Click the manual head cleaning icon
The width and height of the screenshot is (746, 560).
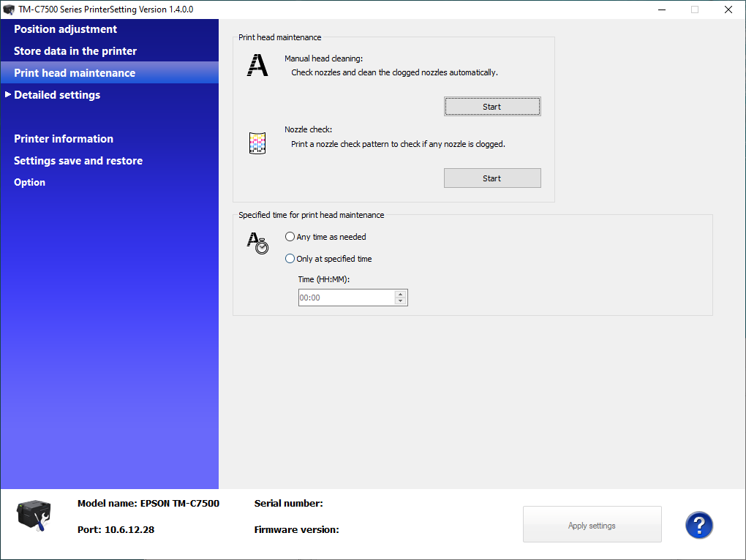coord(257,66)
